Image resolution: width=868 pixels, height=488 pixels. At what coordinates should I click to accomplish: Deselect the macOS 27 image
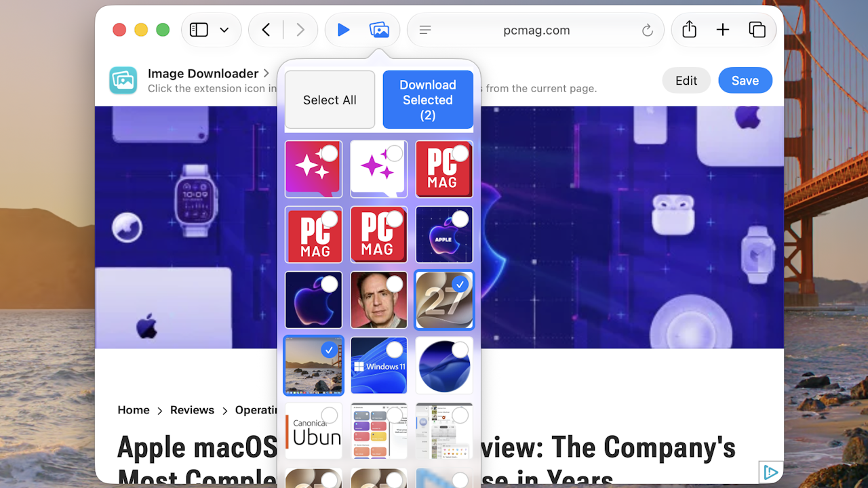[444, 300]
